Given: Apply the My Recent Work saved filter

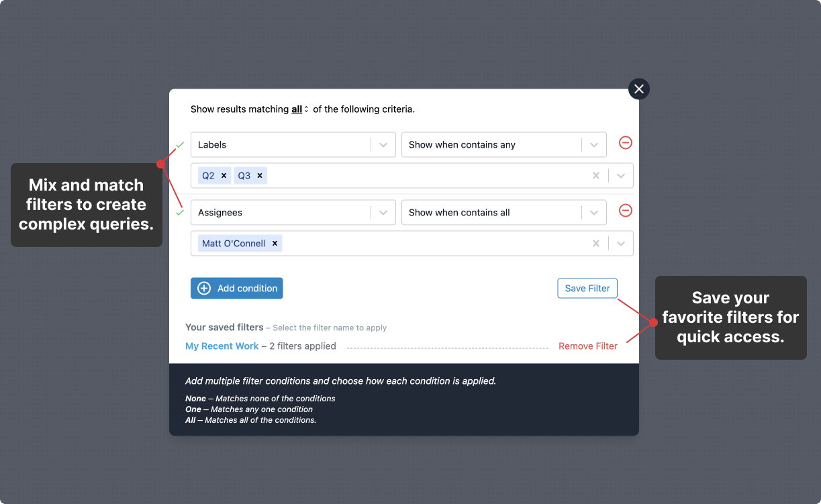Looking at the screenshot, I should (x=222, y=346).
